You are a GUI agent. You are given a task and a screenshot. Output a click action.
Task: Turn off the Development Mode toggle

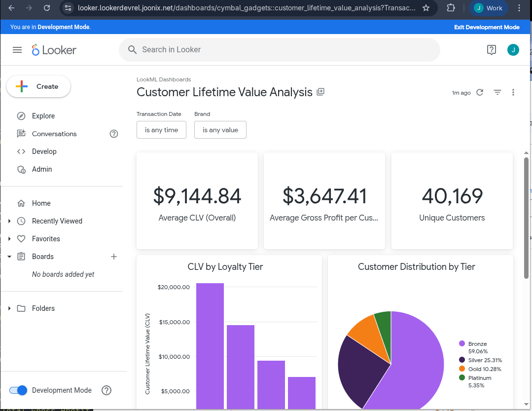pyautogui.click(x=18, y=390)
